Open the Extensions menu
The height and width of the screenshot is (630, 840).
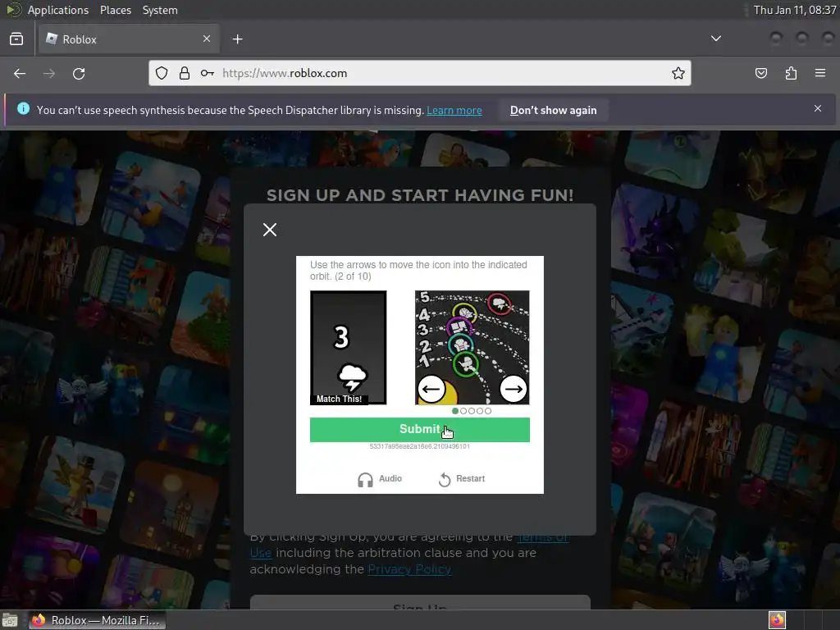[791, 73]
